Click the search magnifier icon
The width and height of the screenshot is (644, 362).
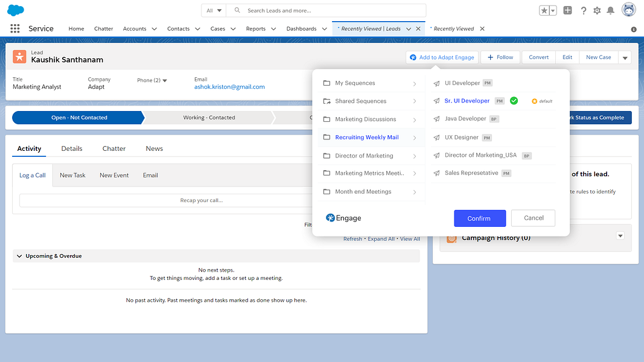[237, 10]
